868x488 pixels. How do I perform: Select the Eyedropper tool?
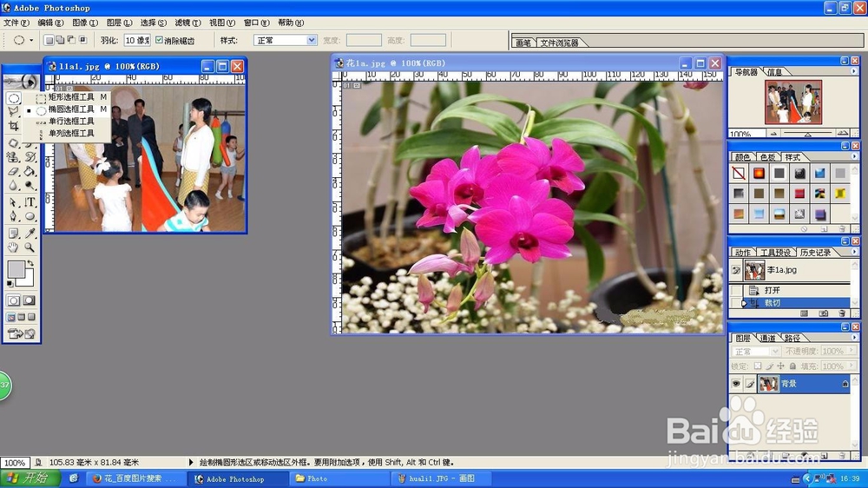click(x=30, y=234)
